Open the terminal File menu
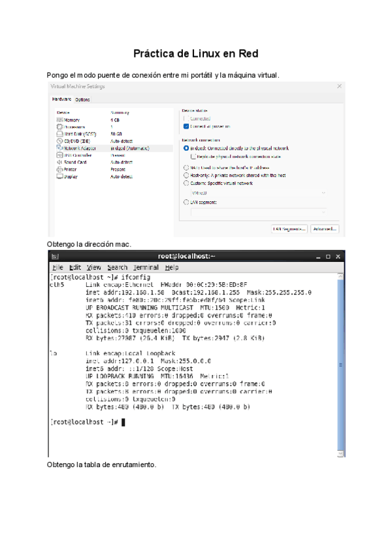The width and height of the screenshot is (392, 554). point(57,267)
